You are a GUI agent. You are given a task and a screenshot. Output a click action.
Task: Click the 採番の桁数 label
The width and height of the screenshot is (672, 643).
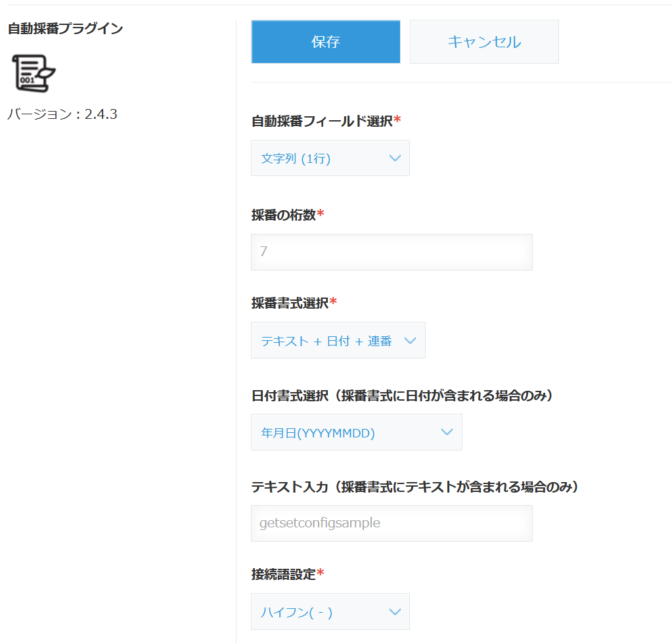point(288,215)
